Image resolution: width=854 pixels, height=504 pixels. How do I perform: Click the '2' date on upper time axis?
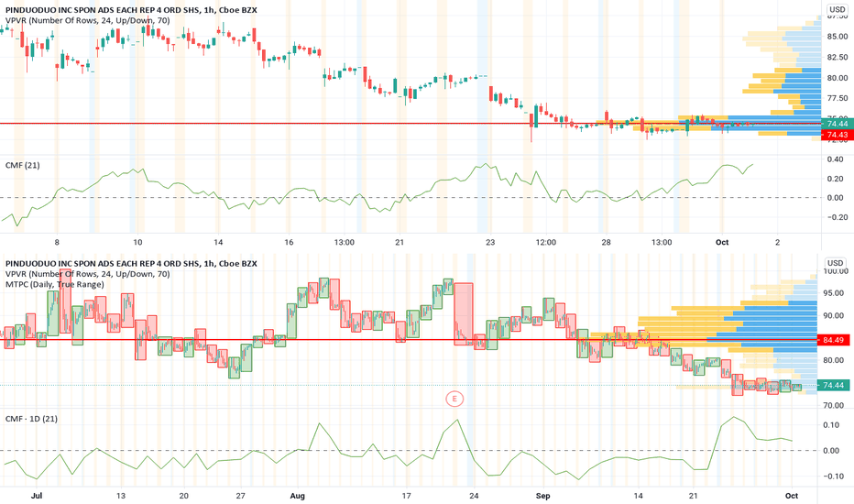point(777,243)
